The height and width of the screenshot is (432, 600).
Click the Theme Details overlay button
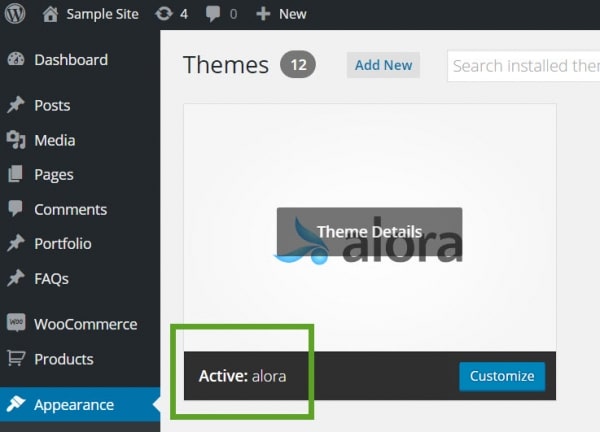369,231
